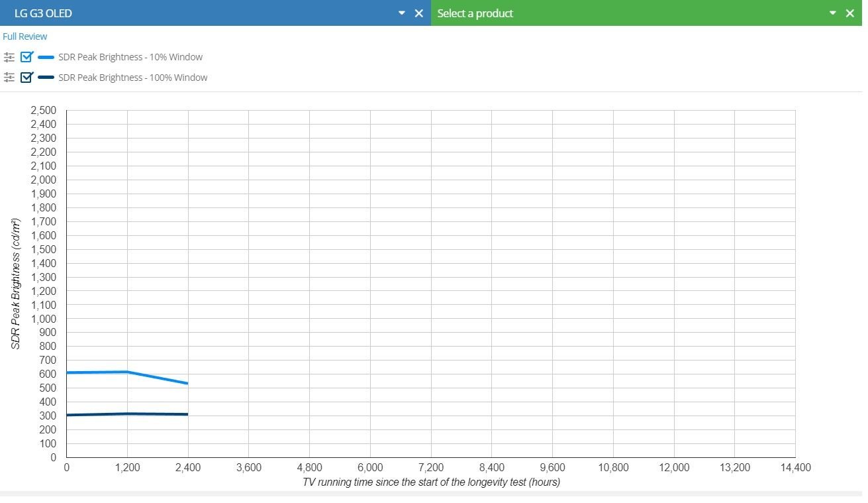The height and width of the screenshot is (503, 868).
Task: Expand the LG G3 OLED dropdown arrow
Action: 401,13
